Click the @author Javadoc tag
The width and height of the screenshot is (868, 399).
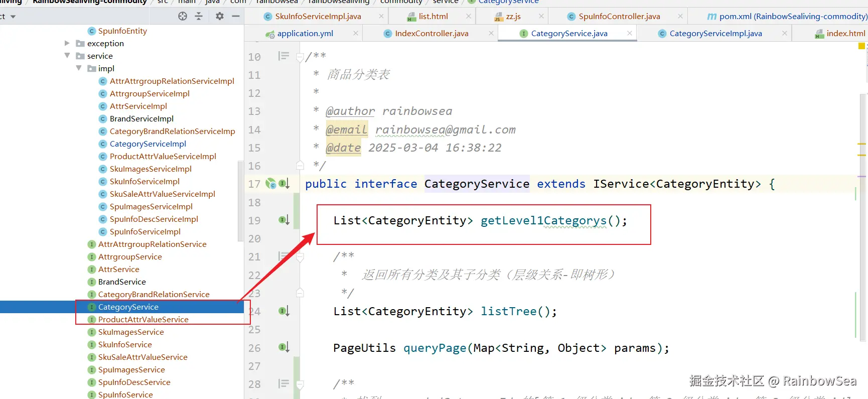coord(350,111)
